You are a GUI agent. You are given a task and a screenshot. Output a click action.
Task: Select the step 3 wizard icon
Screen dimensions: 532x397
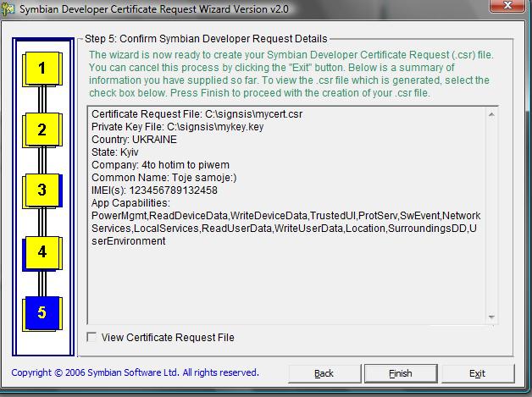point(42,190)
